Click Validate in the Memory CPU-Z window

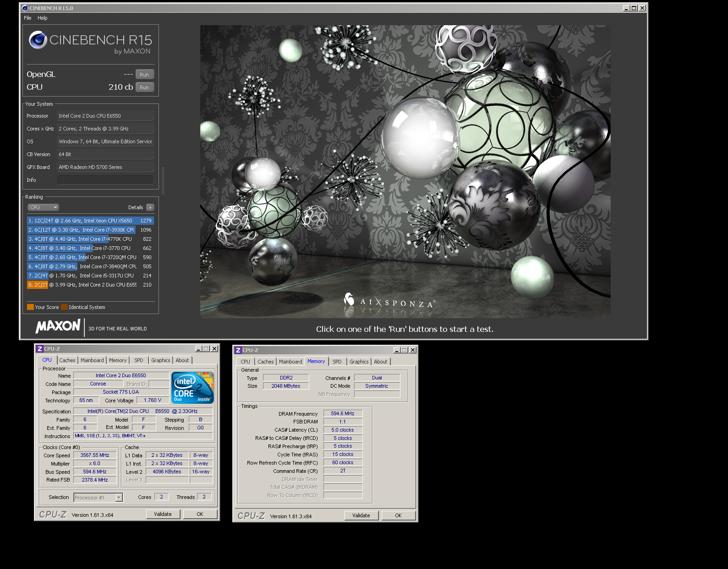pyautogui.click(x=361, y=515)
